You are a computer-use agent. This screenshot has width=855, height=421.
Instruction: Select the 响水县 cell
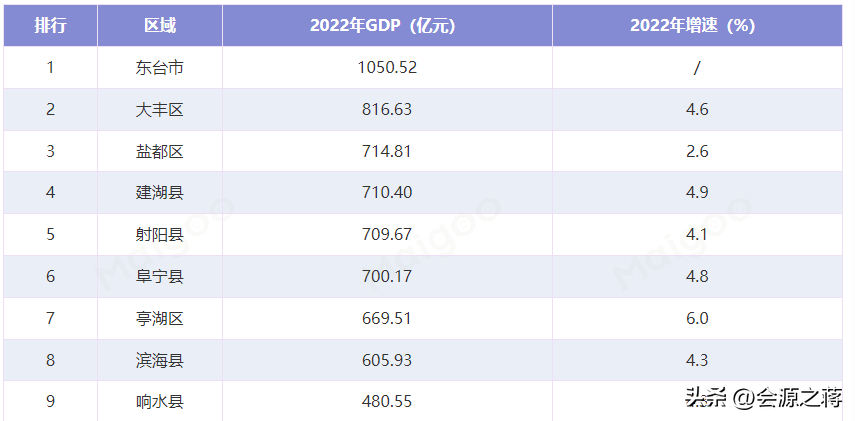tap(160, 402)
